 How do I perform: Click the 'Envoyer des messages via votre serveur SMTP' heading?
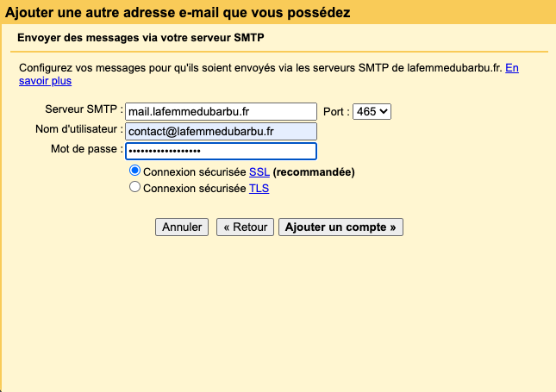142,39
